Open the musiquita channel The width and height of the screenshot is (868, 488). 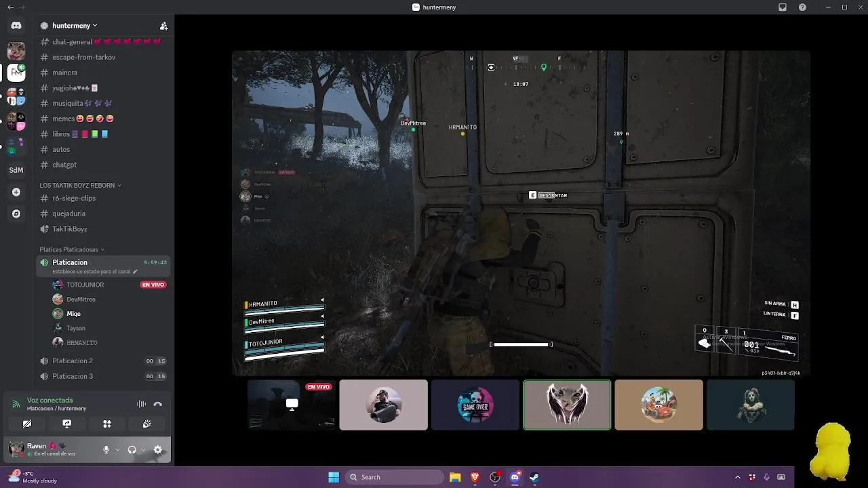[x=103, y=103]
